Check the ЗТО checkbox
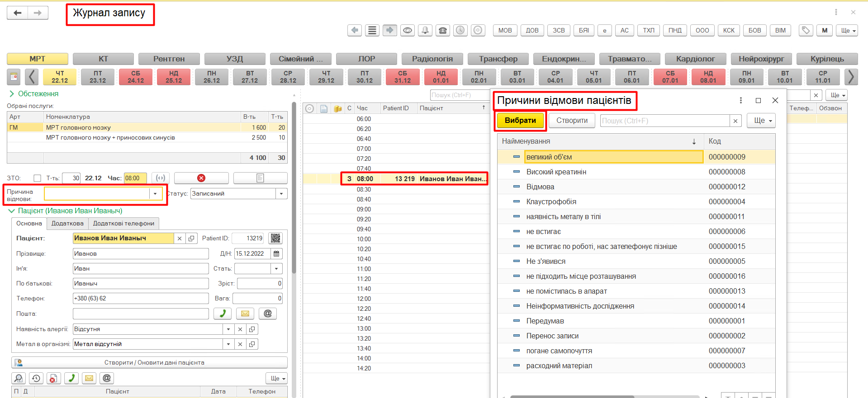This screenshot has width=868, height=398. (x=38, y=178)
